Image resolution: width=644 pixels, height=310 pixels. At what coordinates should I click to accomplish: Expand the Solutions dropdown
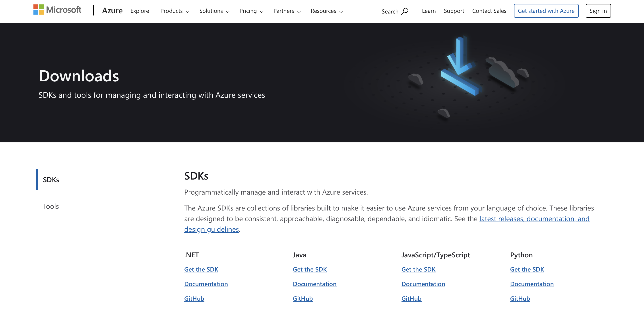click(214, 11)
